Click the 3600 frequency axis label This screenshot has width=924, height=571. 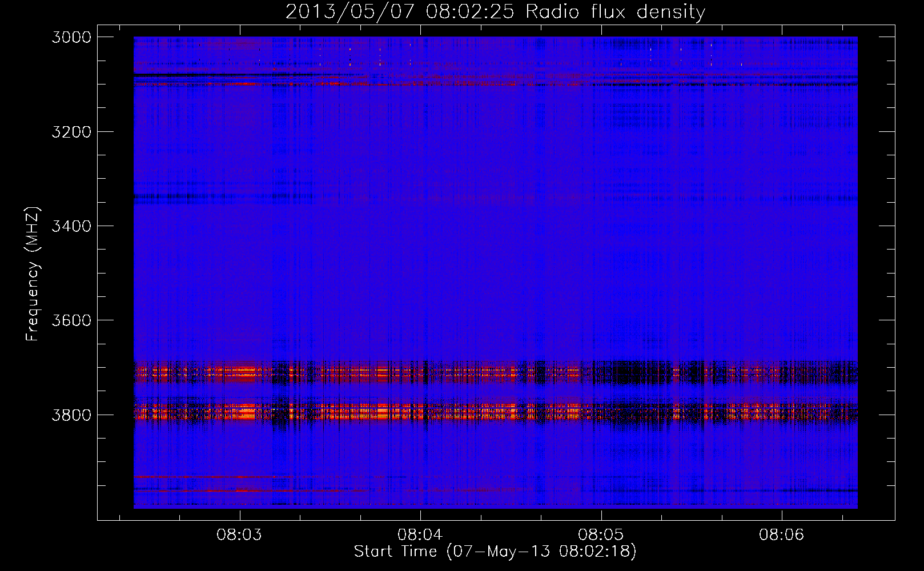71,320
